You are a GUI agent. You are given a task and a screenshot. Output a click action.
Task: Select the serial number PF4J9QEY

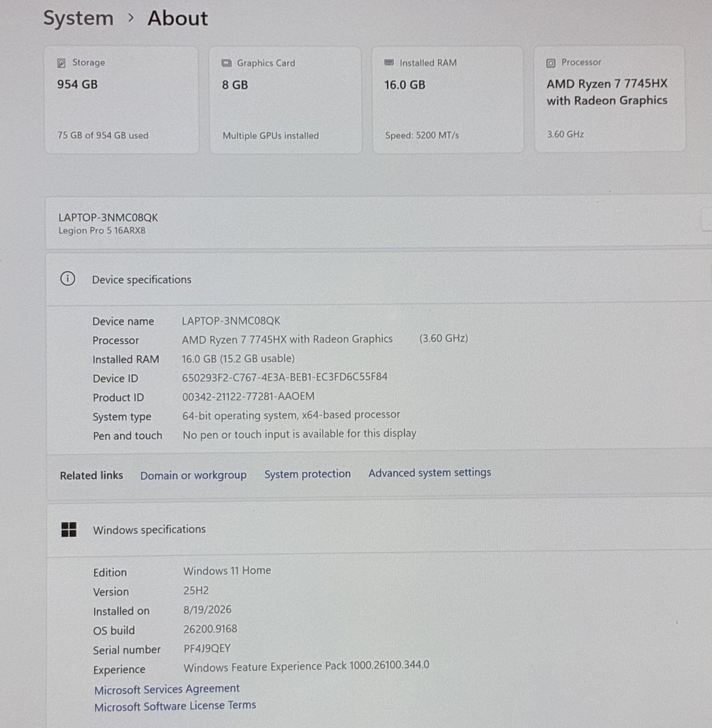point(207,649)
